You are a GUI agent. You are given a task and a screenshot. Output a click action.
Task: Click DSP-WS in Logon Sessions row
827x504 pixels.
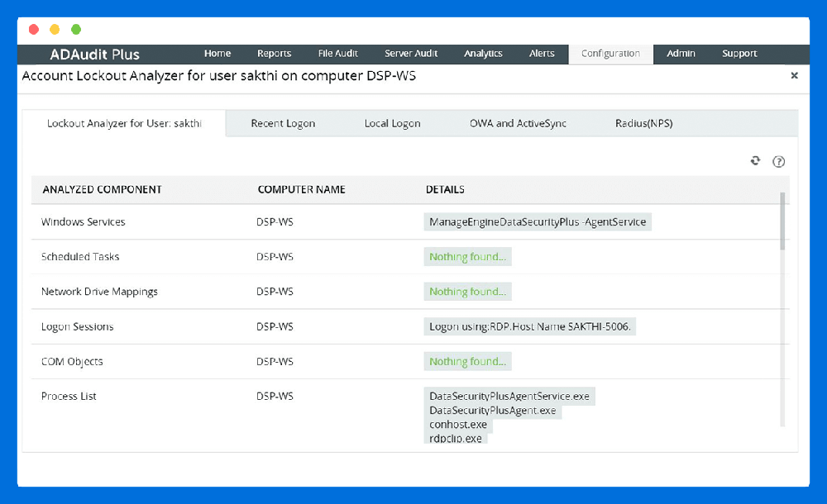tap(275, 327)
